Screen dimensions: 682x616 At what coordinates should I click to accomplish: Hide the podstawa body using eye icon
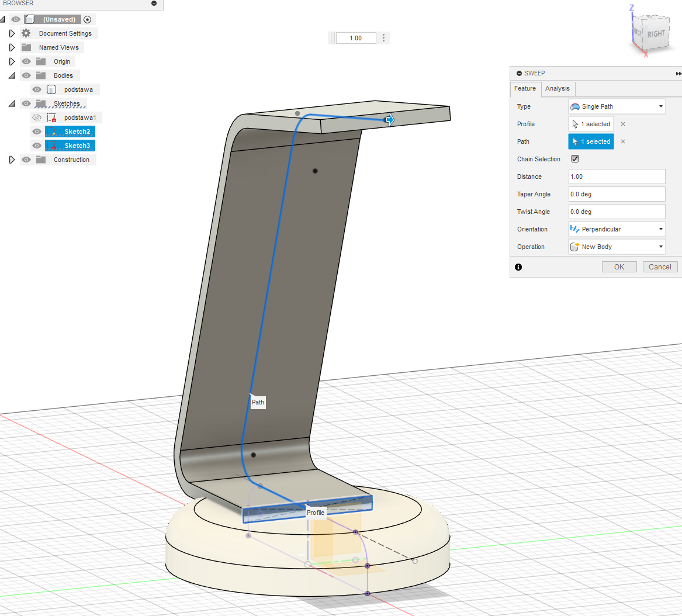[37, 89]
